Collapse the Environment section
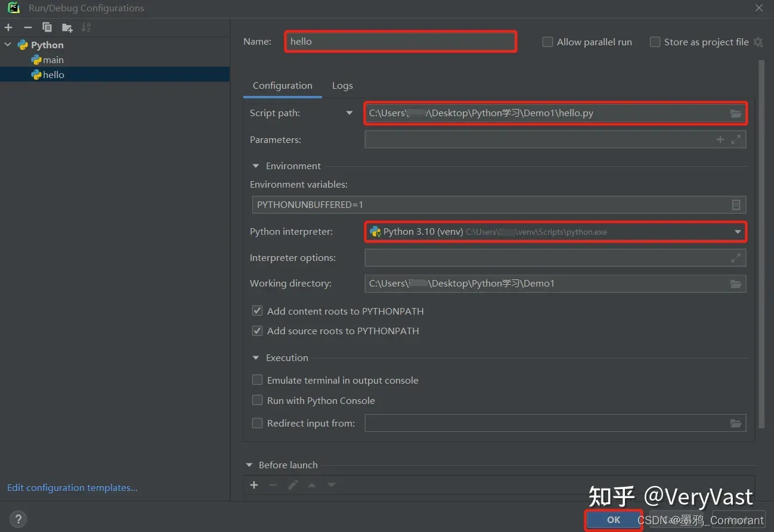Image resolution: width=774 pixels, height=532 pixels. tap(256, 166)
